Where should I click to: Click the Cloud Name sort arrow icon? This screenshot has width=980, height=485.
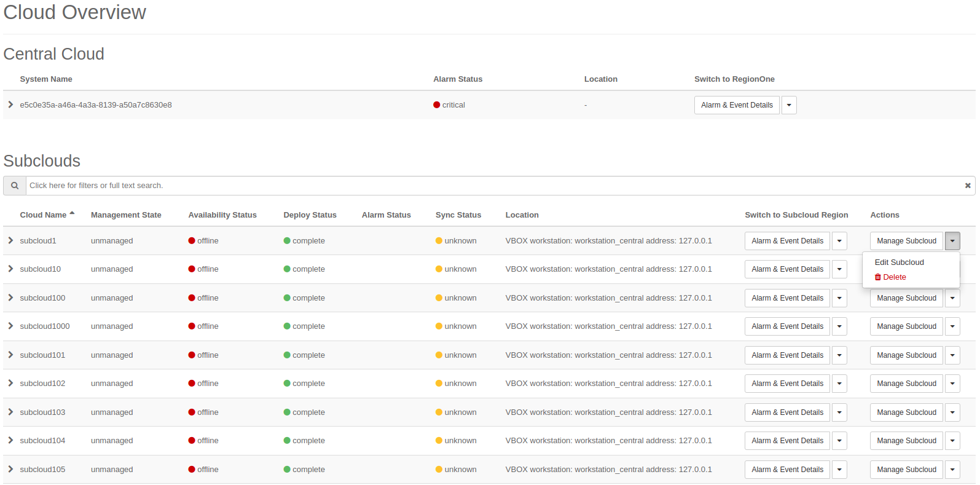tap(72, 214)
